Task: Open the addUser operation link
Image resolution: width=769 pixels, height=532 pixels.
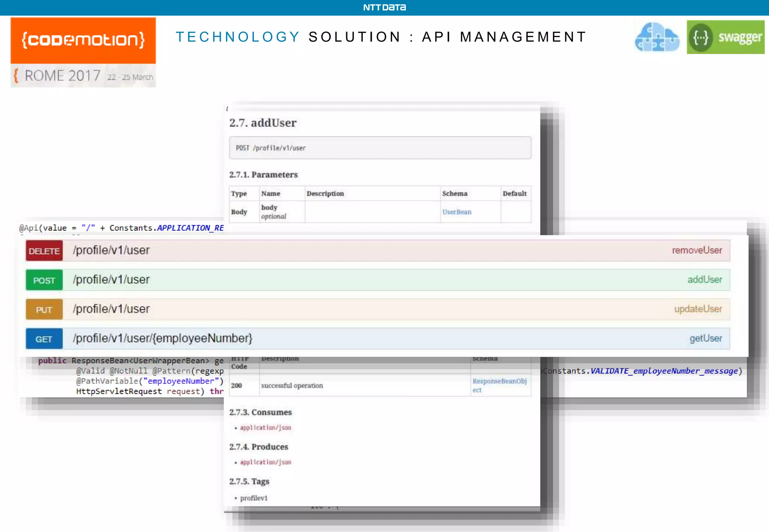Action: tap(704, 280)
